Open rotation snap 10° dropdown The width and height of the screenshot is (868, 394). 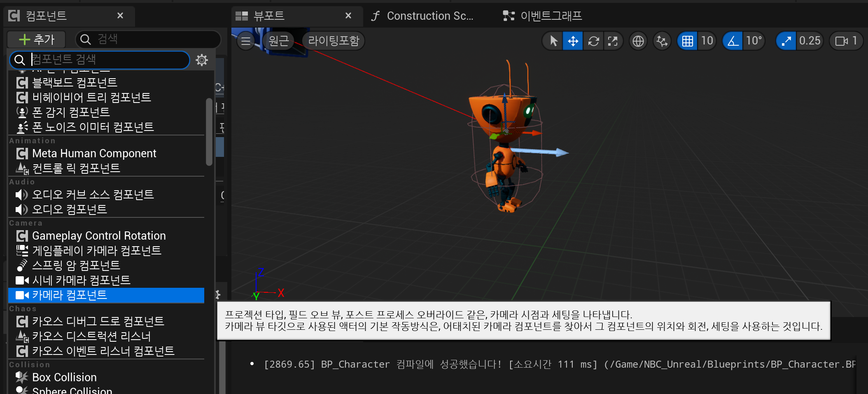click(754, 41)
